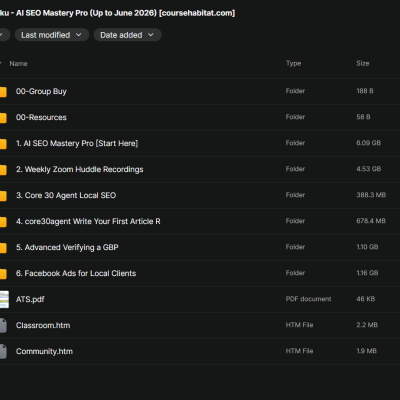The height and width of the screenshot is (400, 400).
Task: Click the 6.09 GB size value
Action: click(x=368, y=143)
